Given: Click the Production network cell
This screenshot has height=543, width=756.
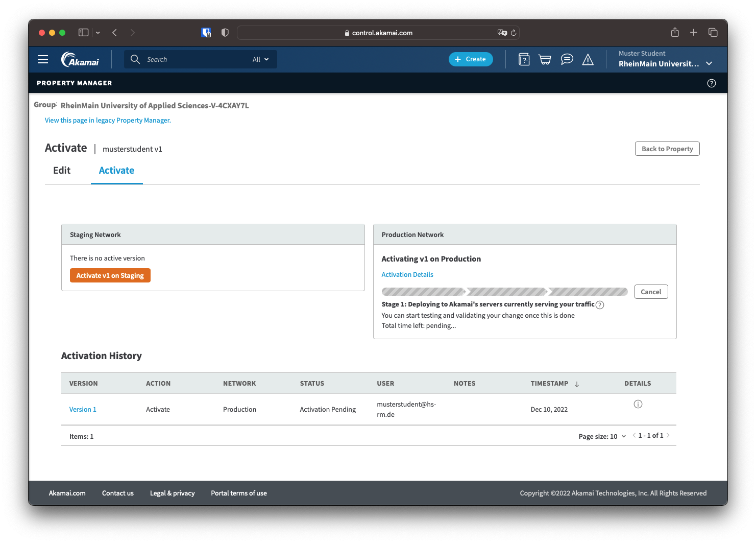Looking at the screenshot, I should [239, 410].
